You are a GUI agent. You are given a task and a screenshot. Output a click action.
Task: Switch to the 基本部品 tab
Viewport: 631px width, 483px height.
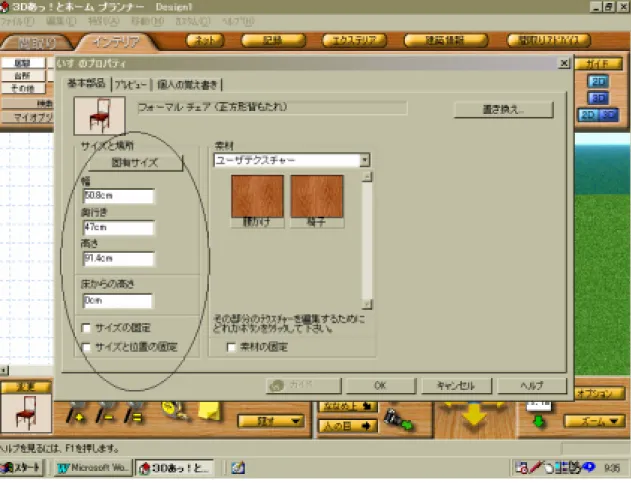tap(86, 83)
